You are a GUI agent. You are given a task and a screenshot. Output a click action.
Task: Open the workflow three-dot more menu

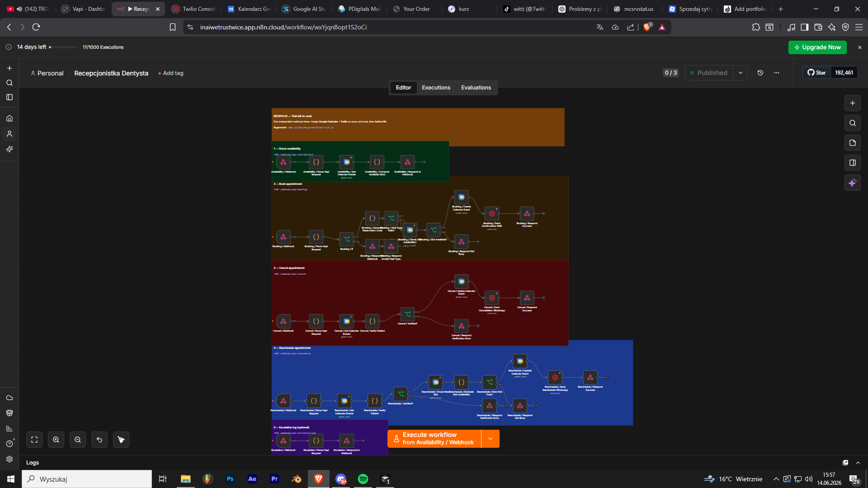[x=777, y=73]
